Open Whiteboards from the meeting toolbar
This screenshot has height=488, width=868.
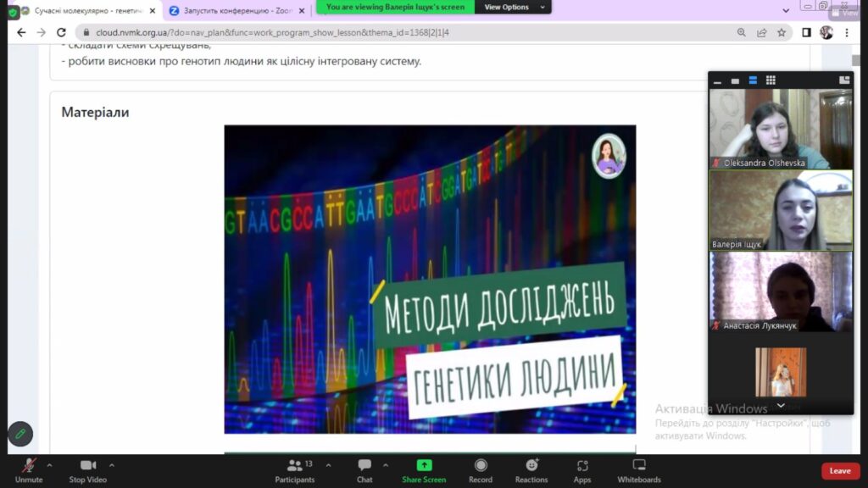(639, 469)
